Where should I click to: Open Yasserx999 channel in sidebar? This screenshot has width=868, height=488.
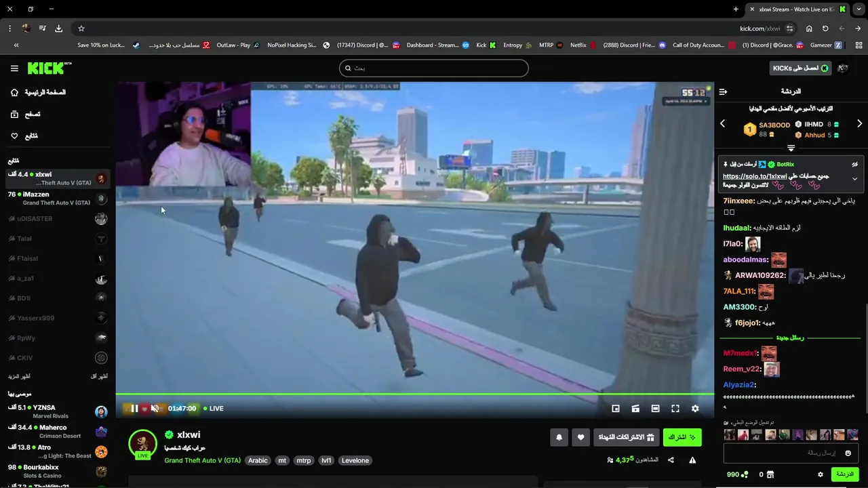[58, 318]
